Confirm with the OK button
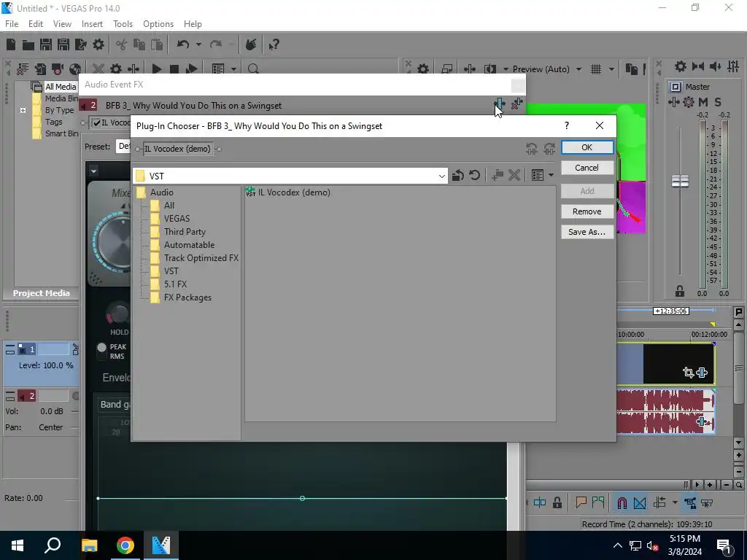Screen dimensions: 747x560 [587, 147]
